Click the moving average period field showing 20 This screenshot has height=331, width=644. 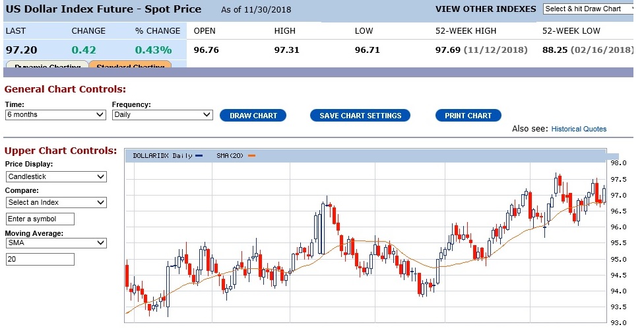[x=40, y=260]
